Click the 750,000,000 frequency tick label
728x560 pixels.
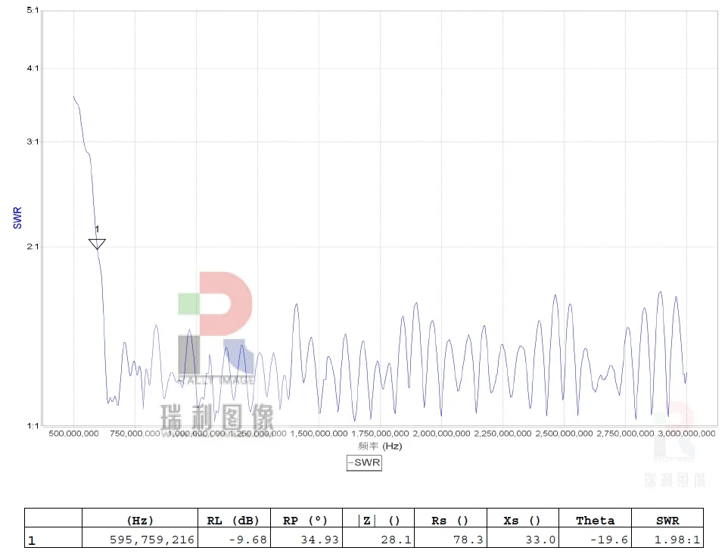click(x=135, y=434)
